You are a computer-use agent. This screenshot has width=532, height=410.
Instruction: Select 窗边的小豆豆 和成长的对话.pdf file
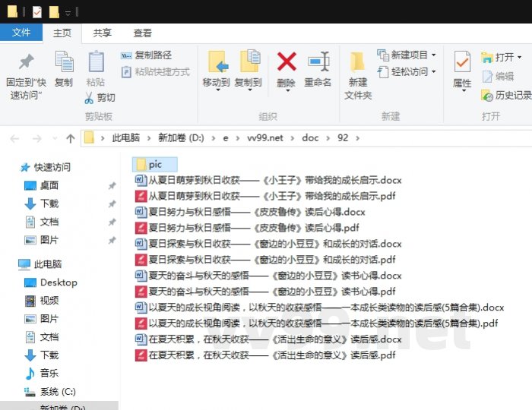pos(265,260)
